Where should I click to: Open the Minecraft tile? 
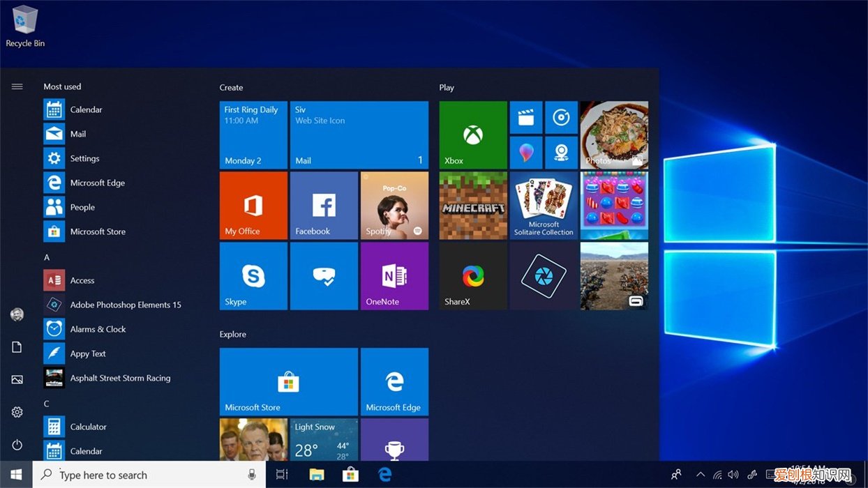(x=473, y=205)
